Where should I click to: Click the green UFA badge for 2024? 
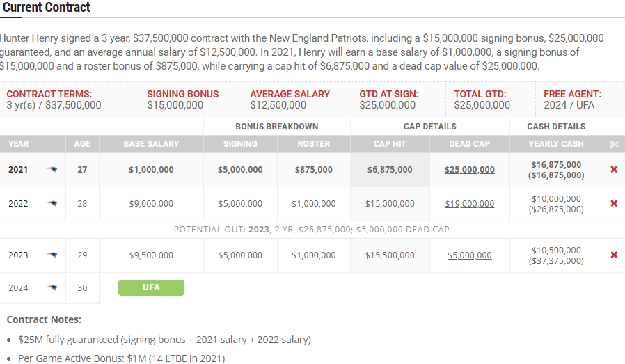pos(151,287)
